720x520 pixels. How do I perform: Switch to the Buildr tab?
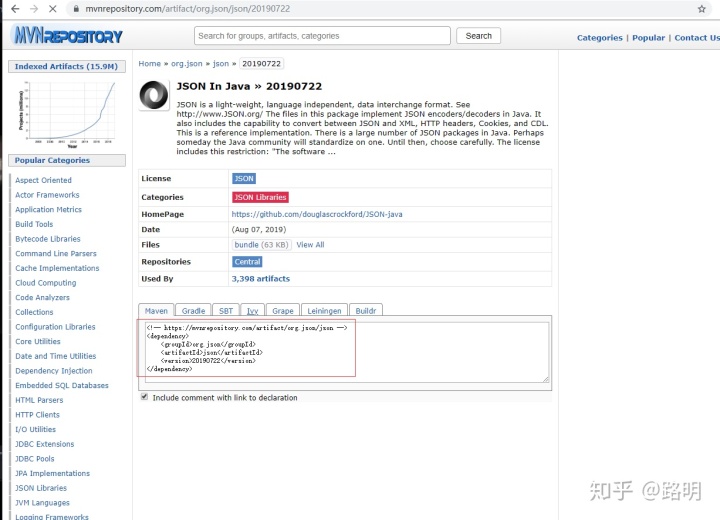[x=366, y=311]
